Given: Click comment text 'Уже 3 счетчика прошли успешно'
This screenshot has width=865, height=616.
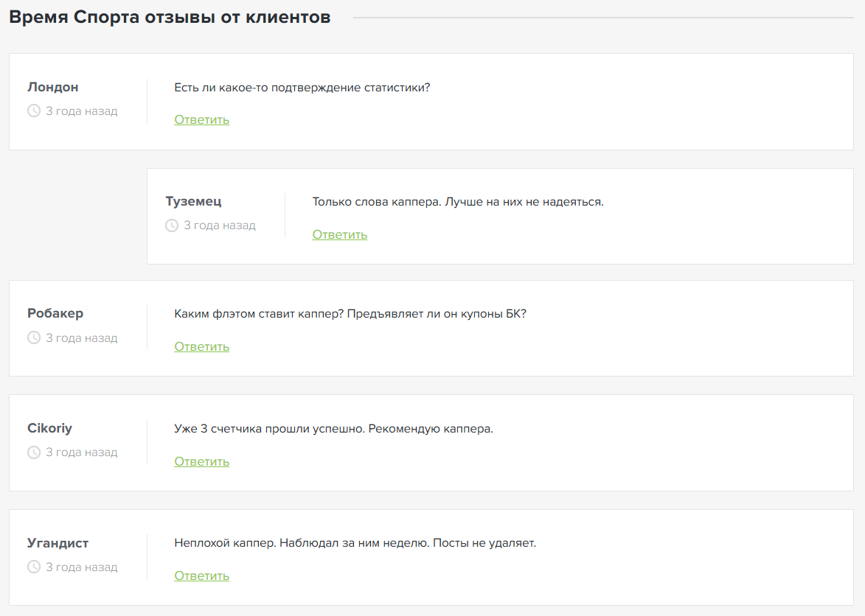Looking at the screenshot, I should click(x=333, y=429).
